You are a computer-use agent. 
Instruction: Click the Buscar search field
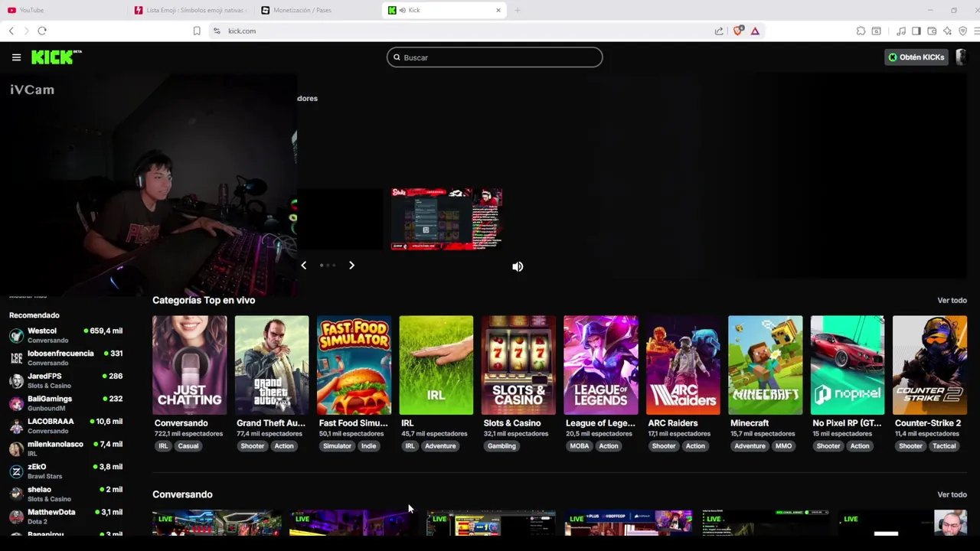tap(495, 57)
